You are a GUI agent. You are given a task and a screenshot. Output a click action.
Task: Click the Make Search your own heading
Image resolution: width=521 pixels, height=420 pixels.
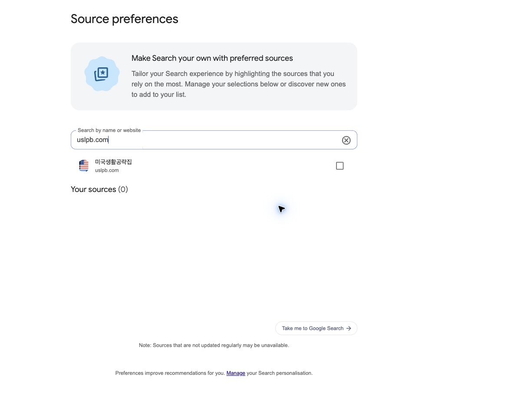click(212, 58)
